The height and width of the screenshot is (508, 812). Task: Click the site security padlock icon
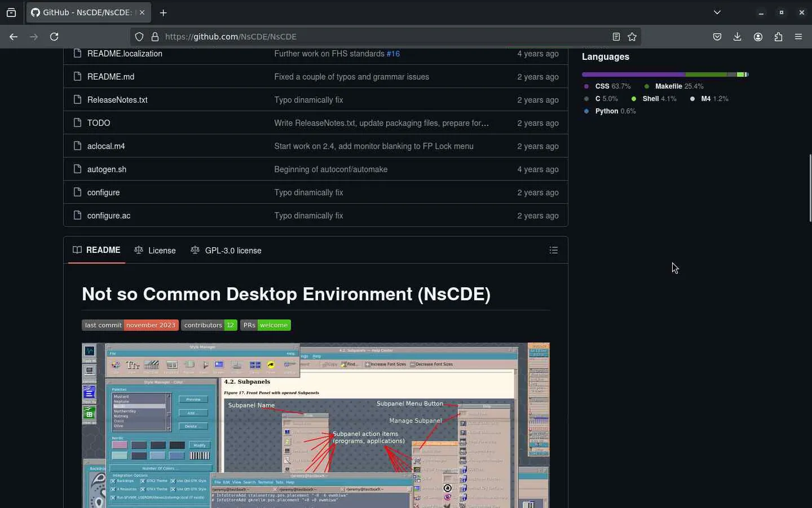(x=155, y=37)
